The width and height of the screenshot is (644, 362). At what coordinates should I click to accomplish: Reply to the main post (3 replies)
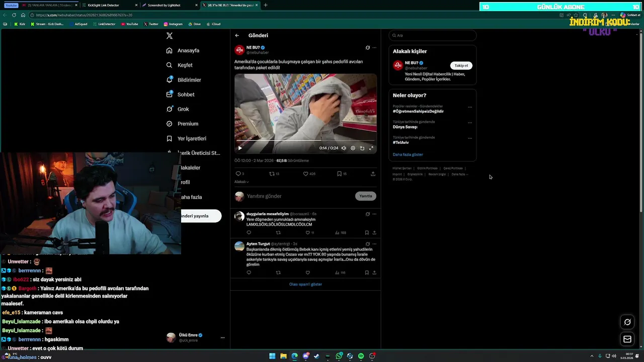click(240, 173)
